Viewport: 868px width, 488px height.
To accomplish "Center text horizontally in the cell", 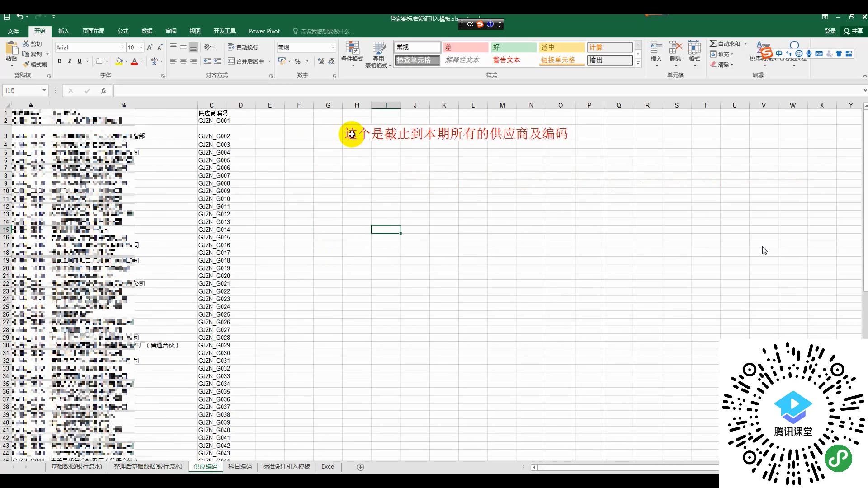I will (183, 61).
